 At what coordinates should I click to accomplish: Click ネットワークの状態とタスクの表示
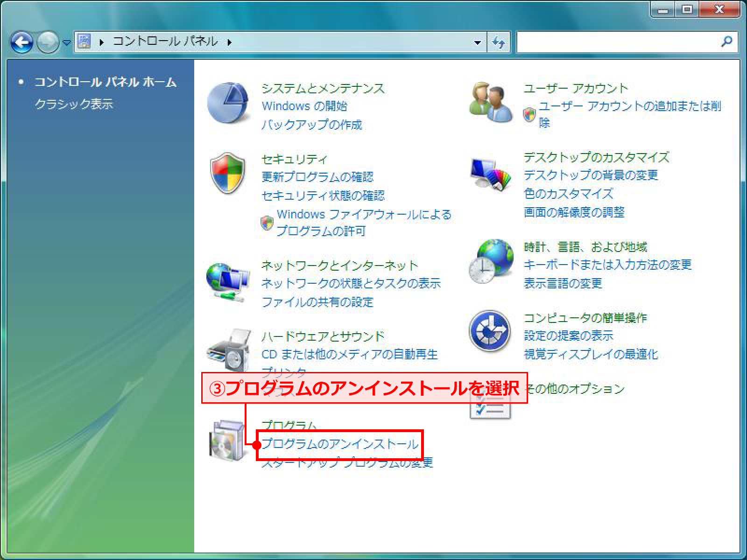click(351, 283)
